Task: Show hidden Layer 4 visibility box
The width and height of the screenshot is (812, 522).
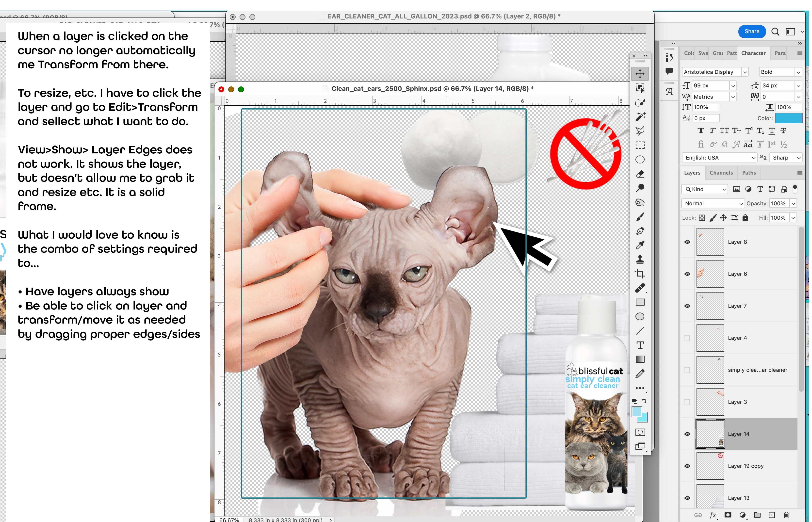Action: (687, 338)
